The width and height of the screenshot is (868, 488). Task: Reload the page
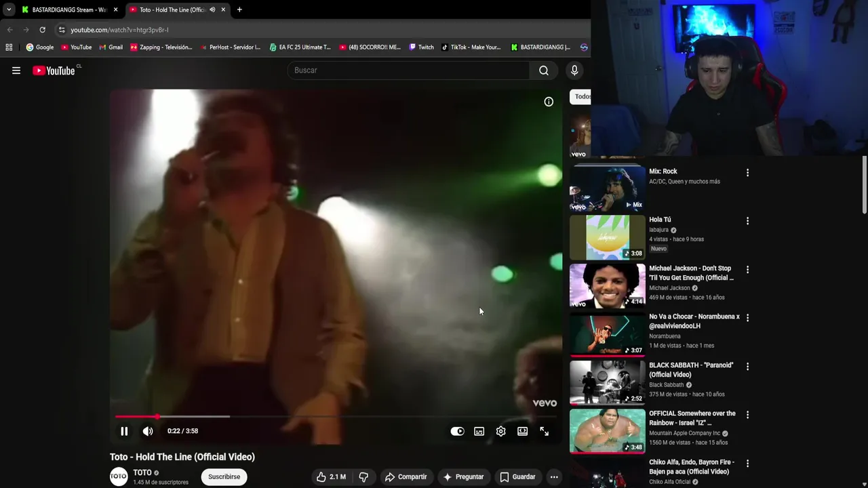[x=42, y=30]
